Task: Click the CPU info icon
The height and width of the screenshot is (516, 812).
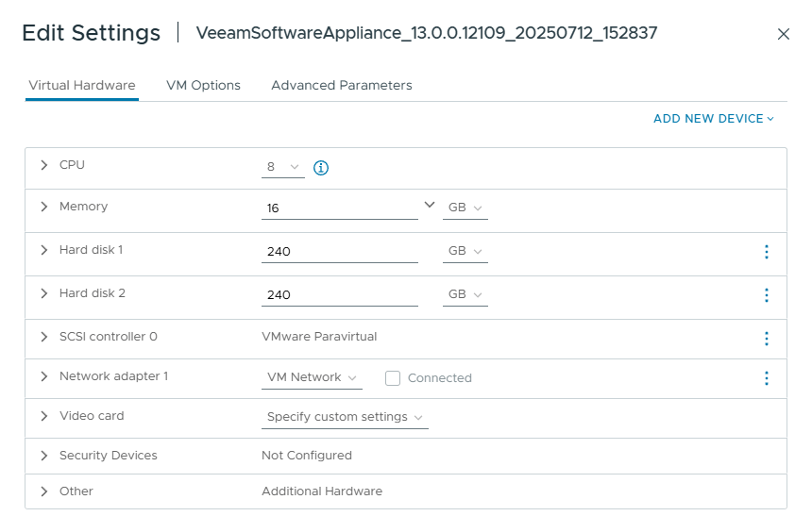Action: point(321,168)
